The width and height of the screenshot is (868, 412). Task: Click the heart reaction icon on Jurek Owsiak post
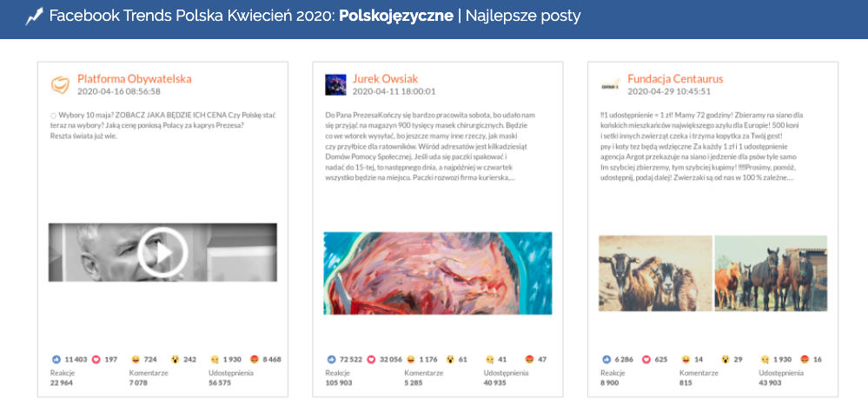372,359
